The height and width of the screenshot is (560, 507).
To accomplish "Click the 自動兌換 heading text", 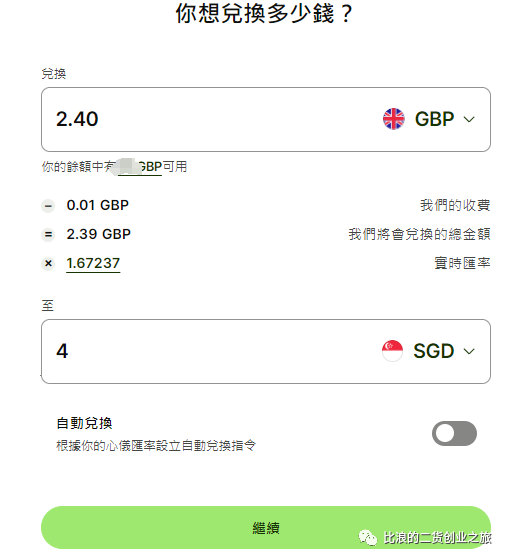I will 84,424.
